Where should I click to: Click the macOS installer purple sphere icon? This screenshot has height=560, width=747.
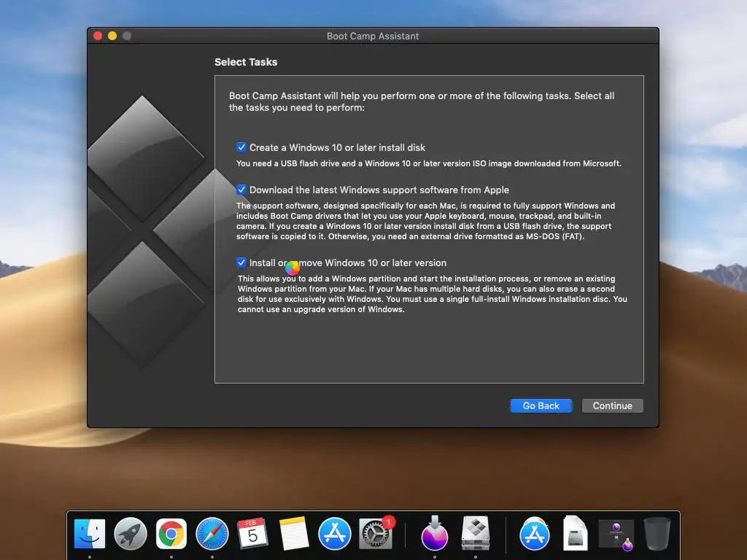tap(435, 534)
